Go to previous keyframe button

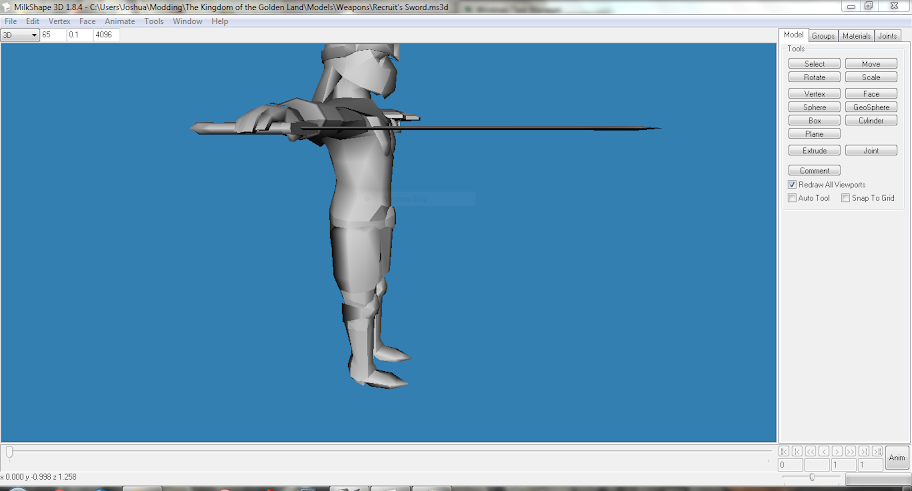click(x=797, y=451)
